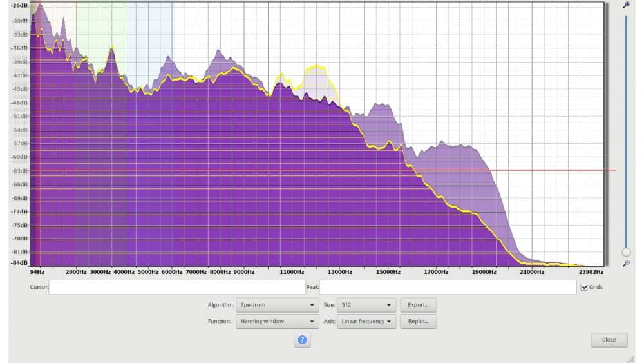The image size is (644, 363).
Task: Click the -48dB label on the level axis
Action: point(19,103)
